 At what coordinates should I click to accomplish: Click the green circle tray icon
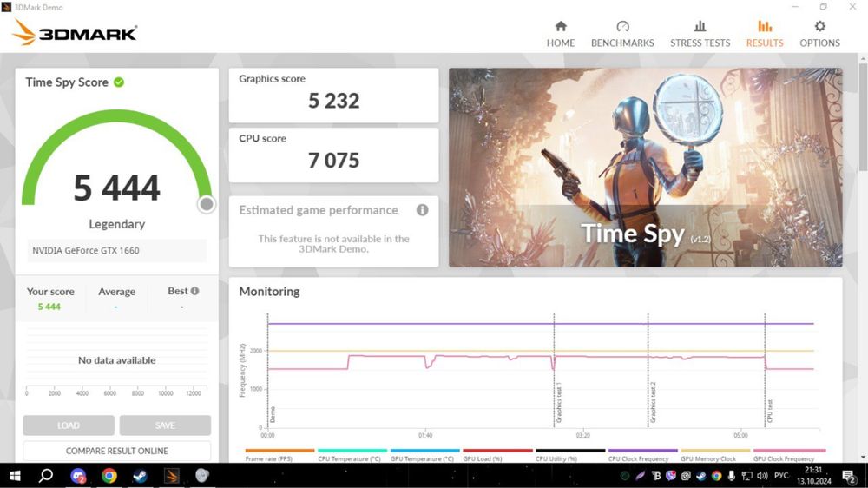624,475
